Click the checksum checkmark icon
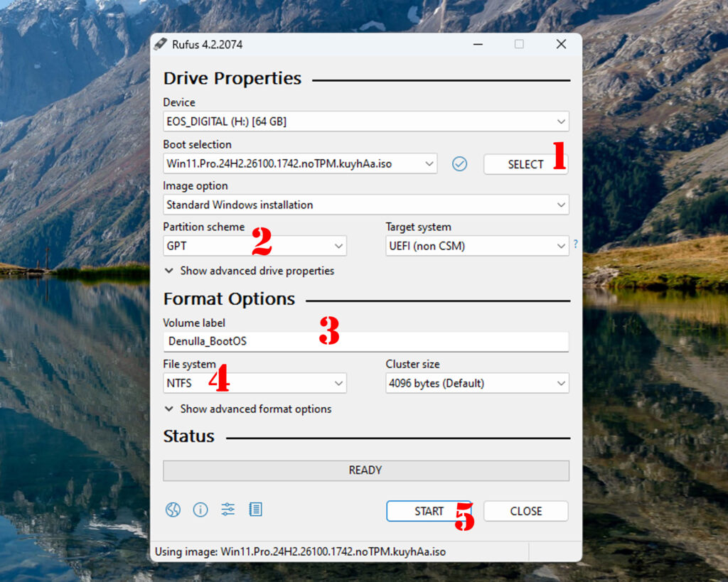 coord(460,164)
